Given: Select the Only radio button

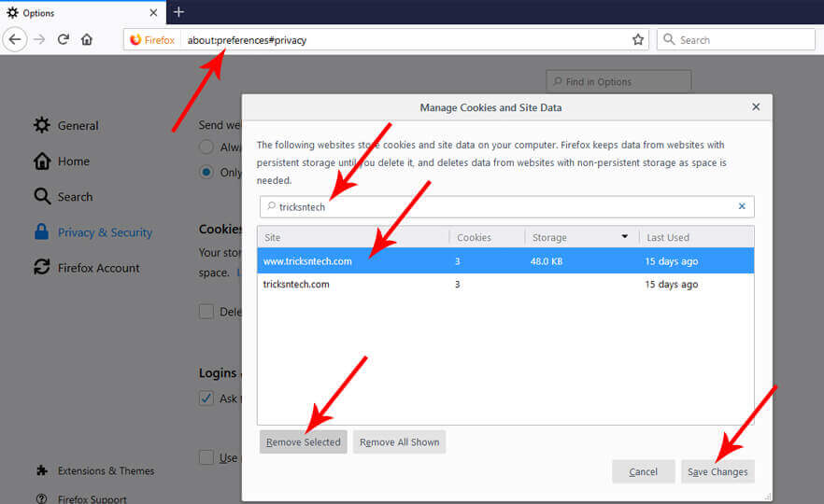Looking at the screenshot, I should (206, 172).
